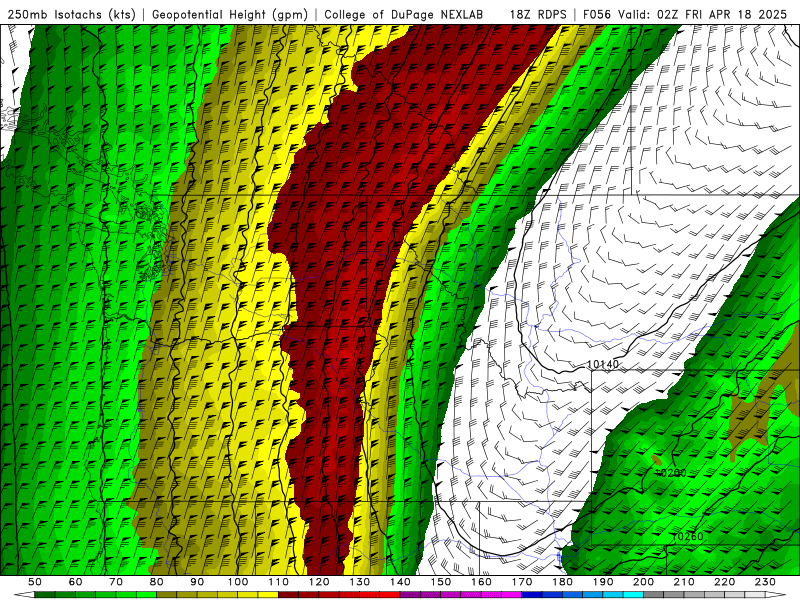
Task: Click the 110 label on the color scale
Action: (x=279, y=582)
